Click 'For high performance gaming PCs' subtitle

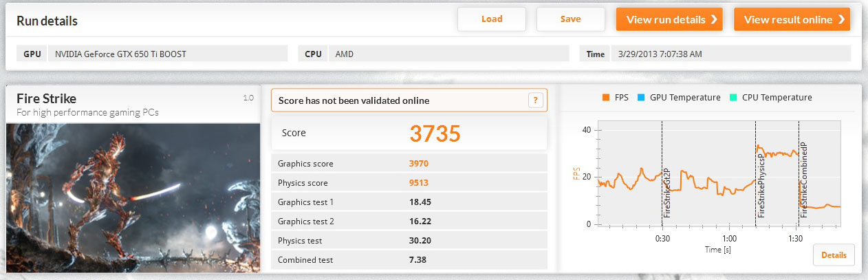pyautogui.click(x=87, y=112)
